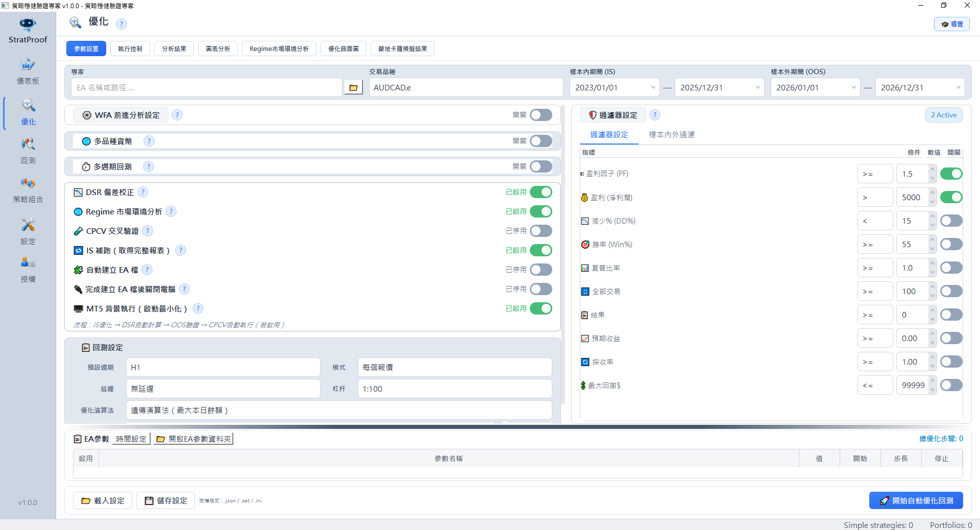The height and width of the screenshot is (530, 980).
Task: Click the help icon beside 優化 title
Action: click(x=121, y=23)
